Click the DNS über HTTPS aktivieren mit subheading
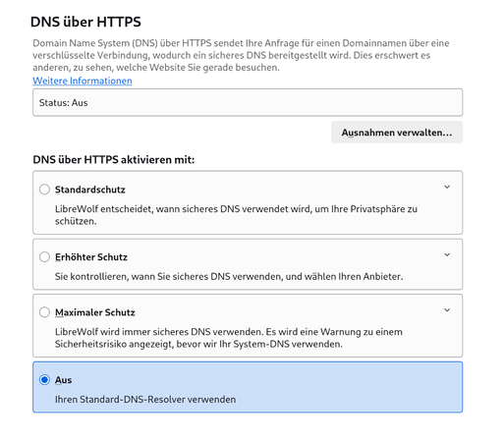 114,159
